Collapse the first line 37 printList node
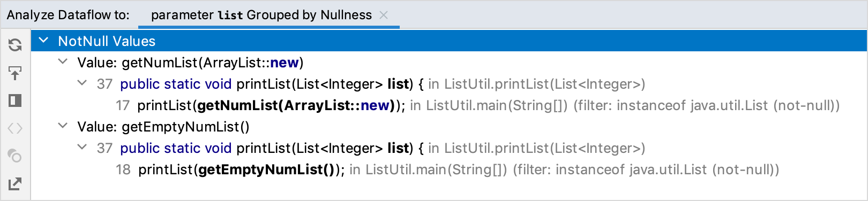 coord(83,83)
